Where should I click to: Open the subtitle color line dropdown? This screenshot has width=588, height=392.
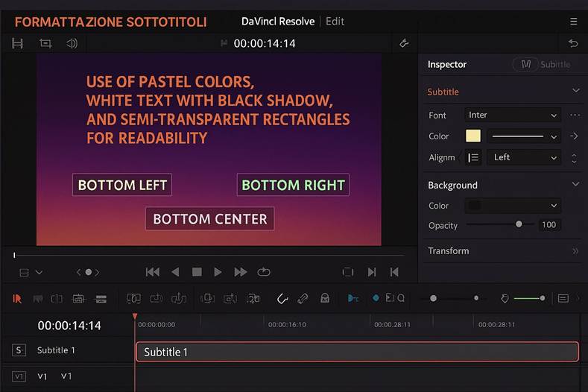[524, 136]
